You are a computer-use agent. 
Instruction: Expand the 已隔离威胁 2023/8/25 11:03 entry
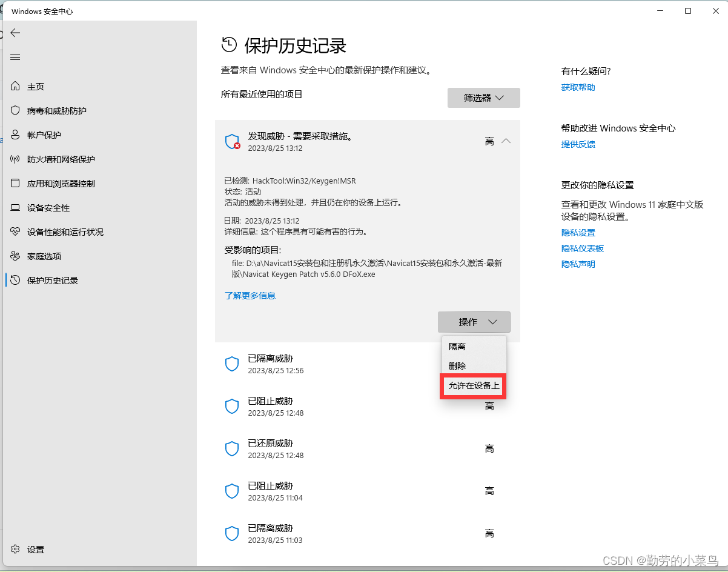(368, 534)
